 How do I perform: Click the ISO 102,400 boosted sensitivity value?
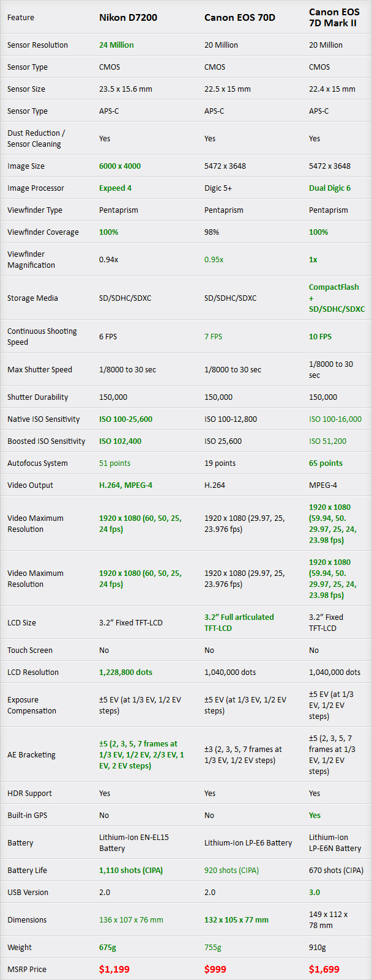[120, 441]
